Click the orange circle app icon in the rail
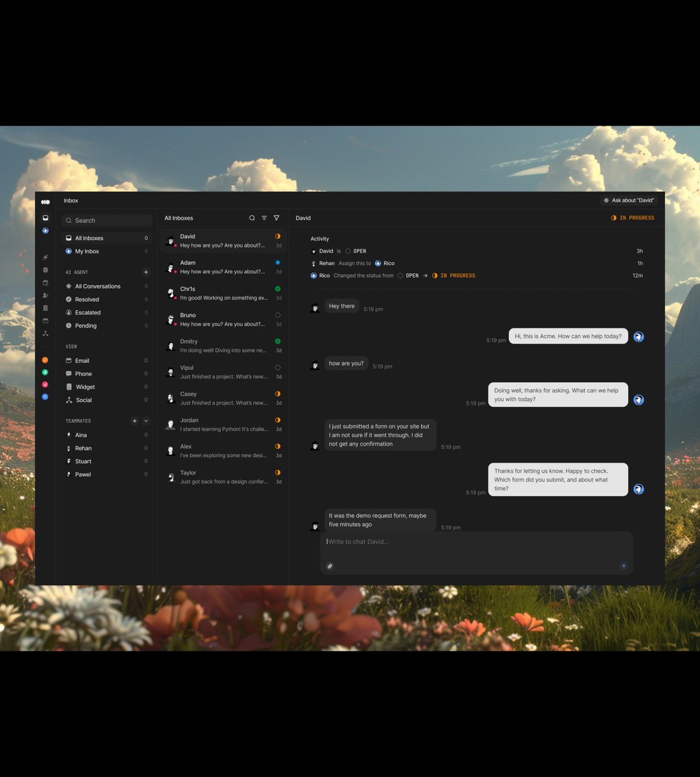The image size is (700, 777). [45, 360]
